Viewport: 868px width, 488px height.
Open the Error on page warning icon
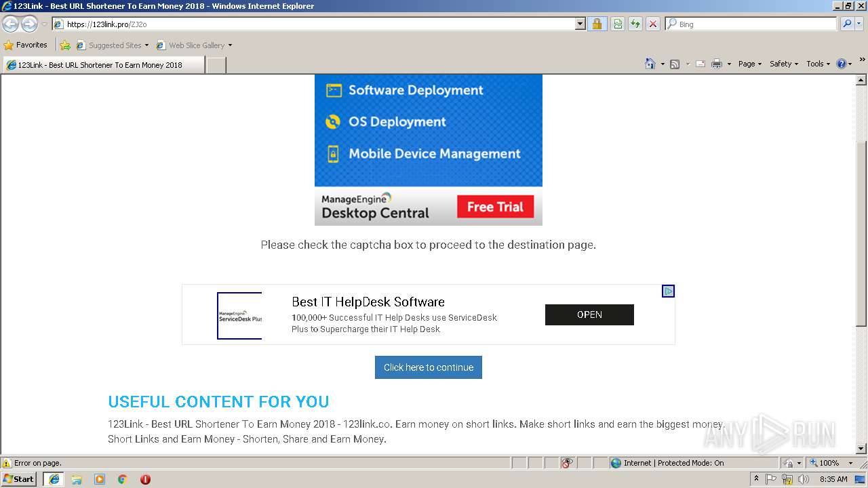tap(7, 463)
